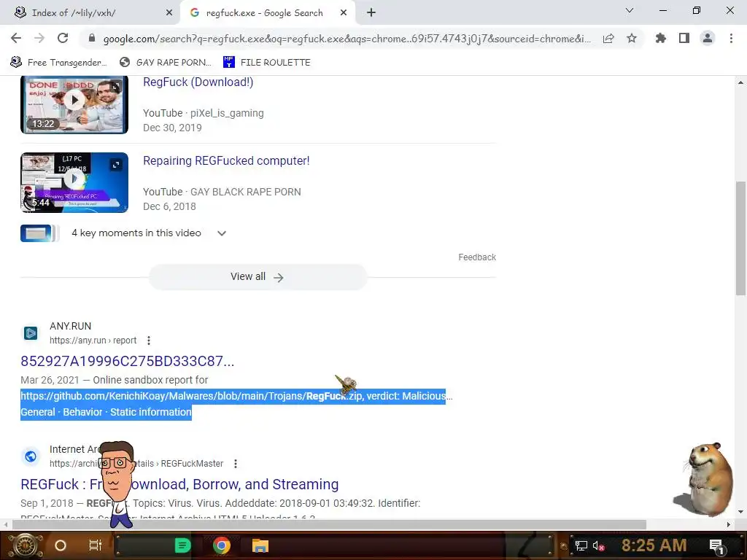Click the browser forward arrow
Viewport: 747px width, 560px height.
pyautogui.click(x=39, y=38)
